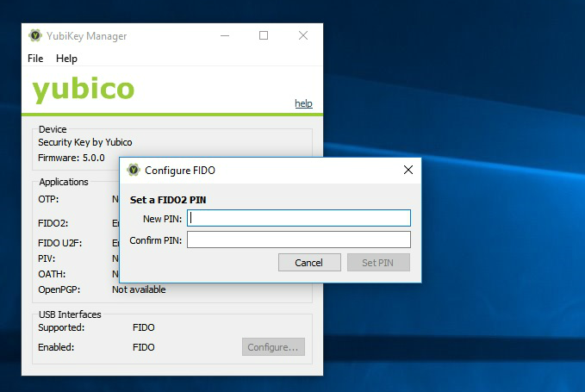Maximize the YubiKey Manager window
Viewport: 585px width, 392px height.
tap(264, 36)
